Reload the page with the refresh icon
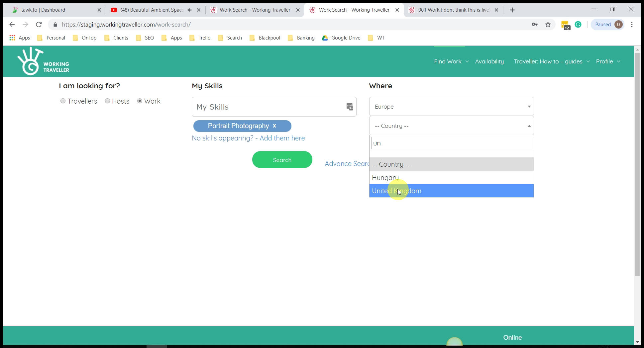 [x=39, y=25]
